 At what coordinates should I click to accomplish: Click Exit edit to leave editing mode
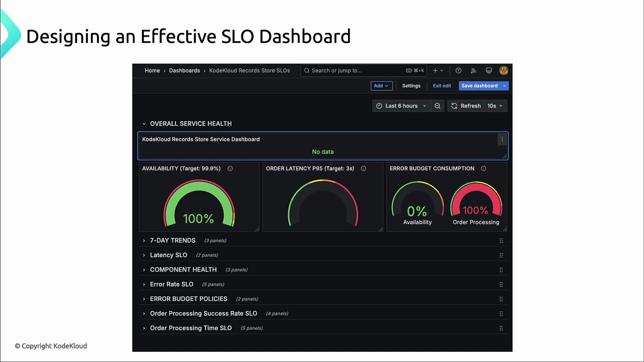tap(442, 85)
